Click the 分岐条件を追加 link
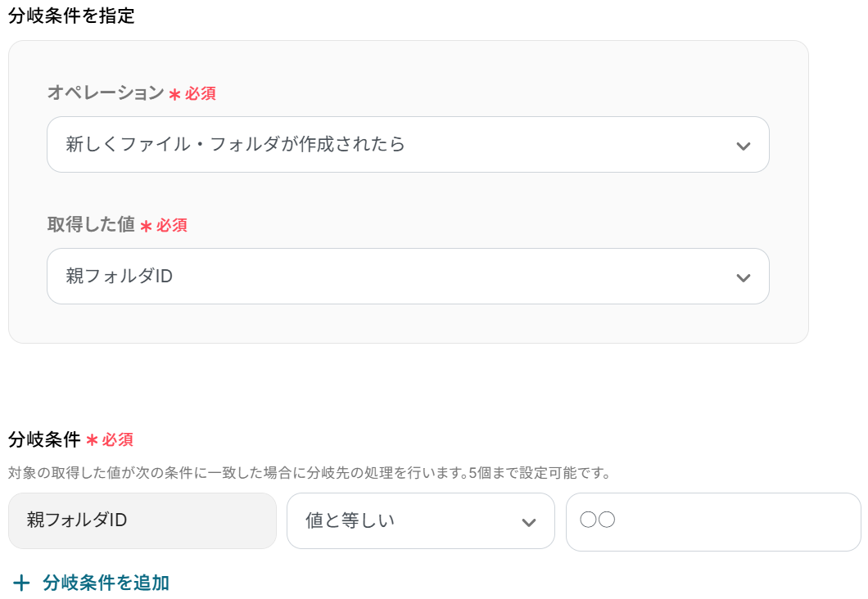868x599 pixels. point(106,583)
